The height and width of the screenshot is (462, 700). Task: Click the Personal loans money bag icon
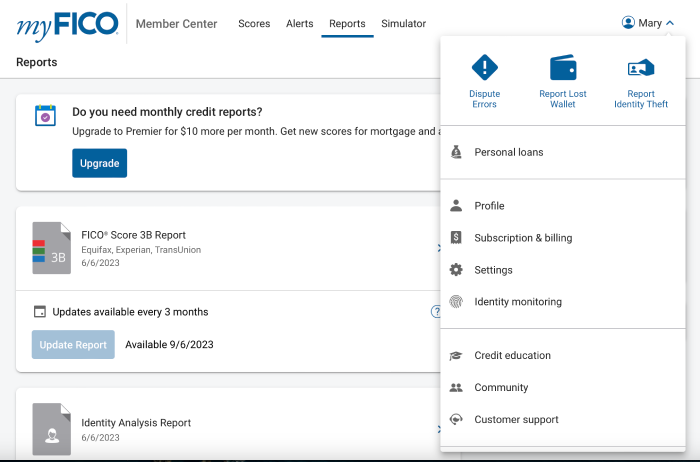click(x=456, y=152)
